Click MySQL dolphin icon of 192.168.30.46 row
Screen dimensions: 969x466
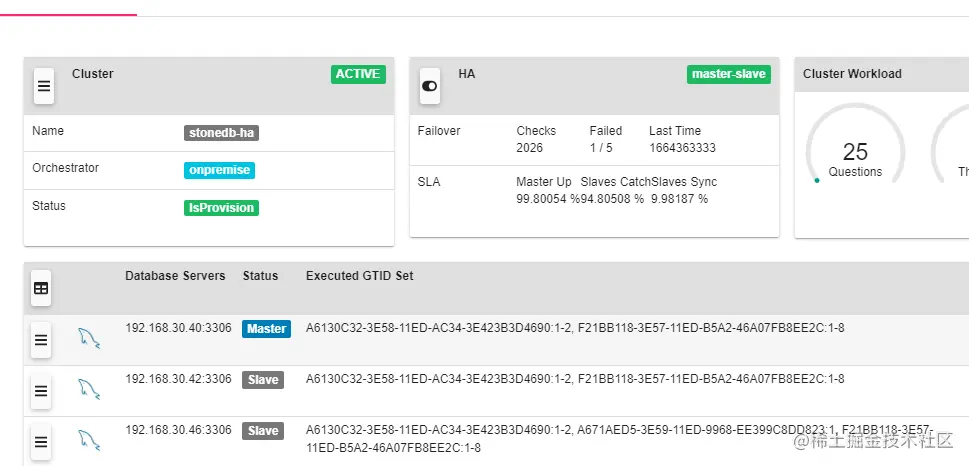[89, 441]
